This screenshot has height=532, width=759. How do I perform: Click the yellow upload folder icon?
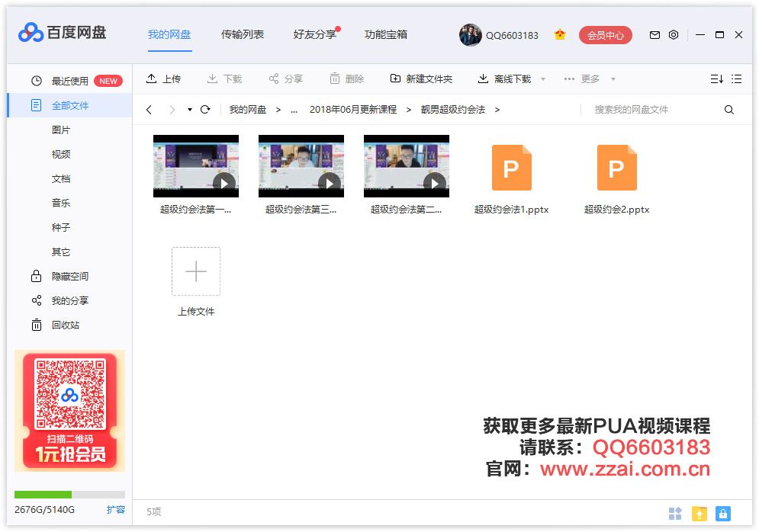coord(700,513)
